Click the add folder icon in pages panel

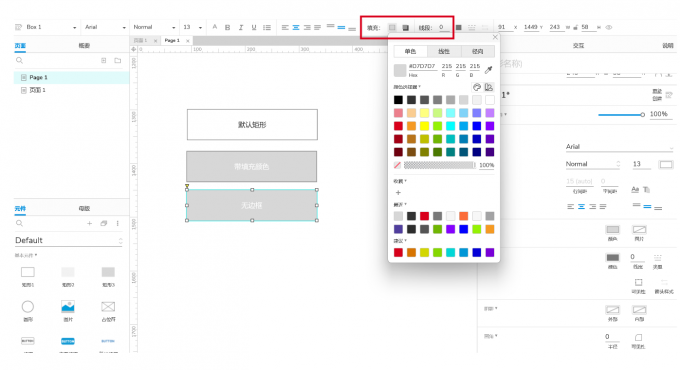tap(118, 60)
